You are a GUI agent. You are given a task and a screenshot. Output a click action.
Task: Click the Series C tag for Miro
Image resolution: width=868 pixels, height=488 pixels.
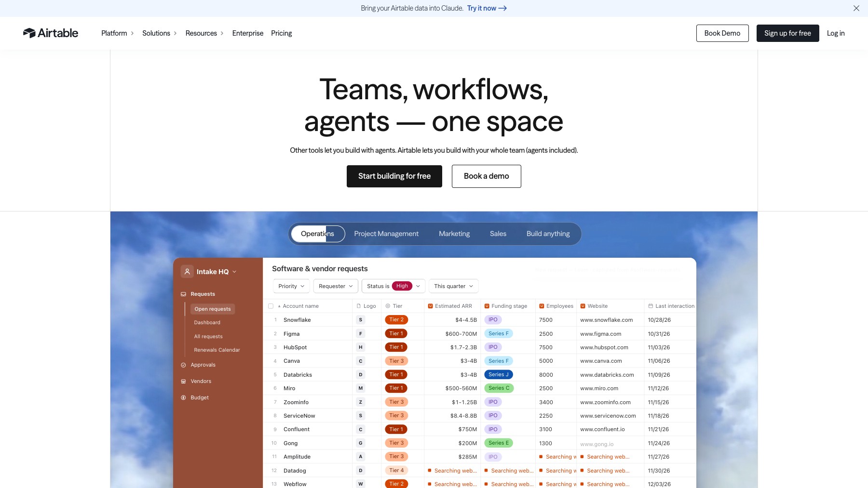tap(499, 388)
